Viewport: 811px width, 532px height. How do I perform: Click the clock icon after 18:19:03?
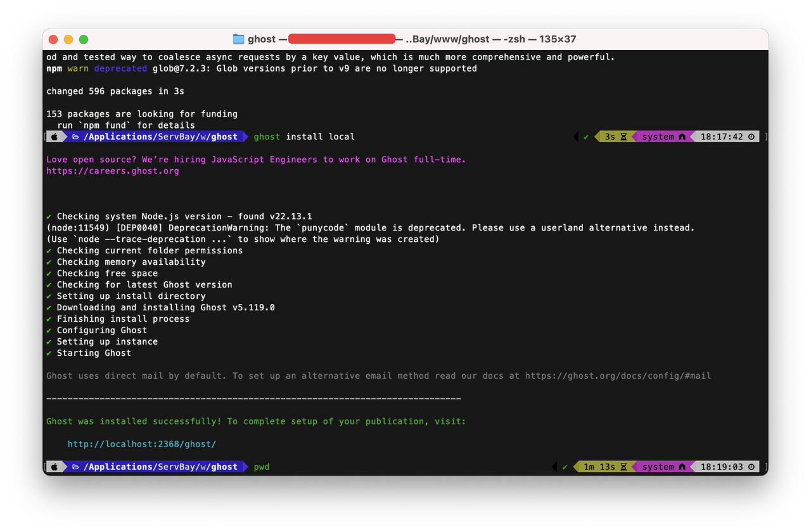coord(751,467)
